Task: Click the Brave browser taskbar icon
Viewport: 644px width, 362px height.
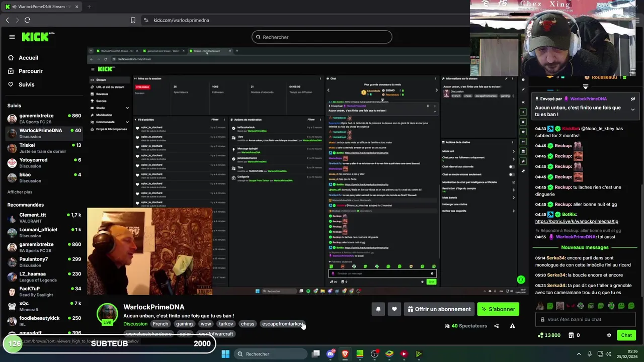Action: 345,354
